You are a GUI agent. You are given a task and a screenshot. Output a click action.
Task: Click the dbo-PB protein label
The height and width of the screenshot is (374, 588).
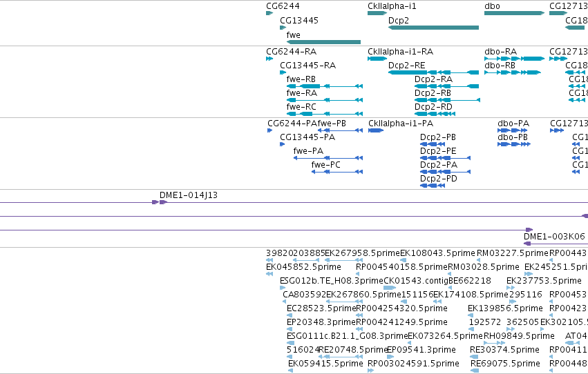click(513, 137)
